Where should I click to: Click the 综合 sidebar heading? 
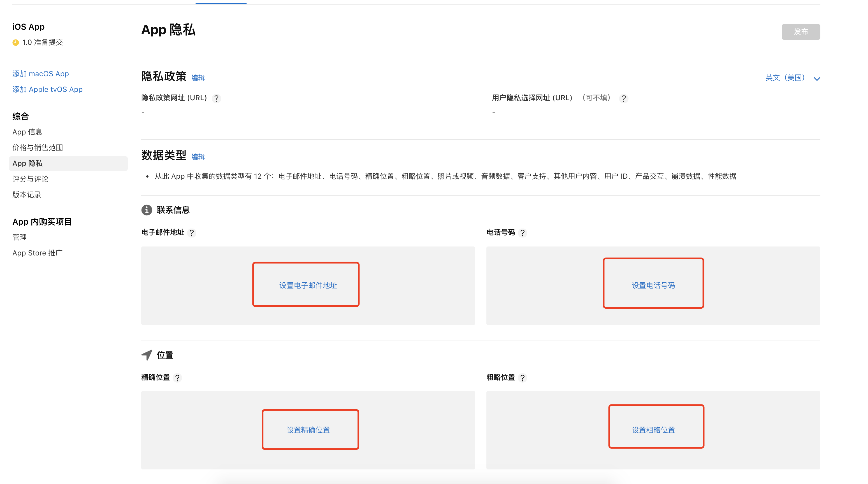click(x=20, y=116)
